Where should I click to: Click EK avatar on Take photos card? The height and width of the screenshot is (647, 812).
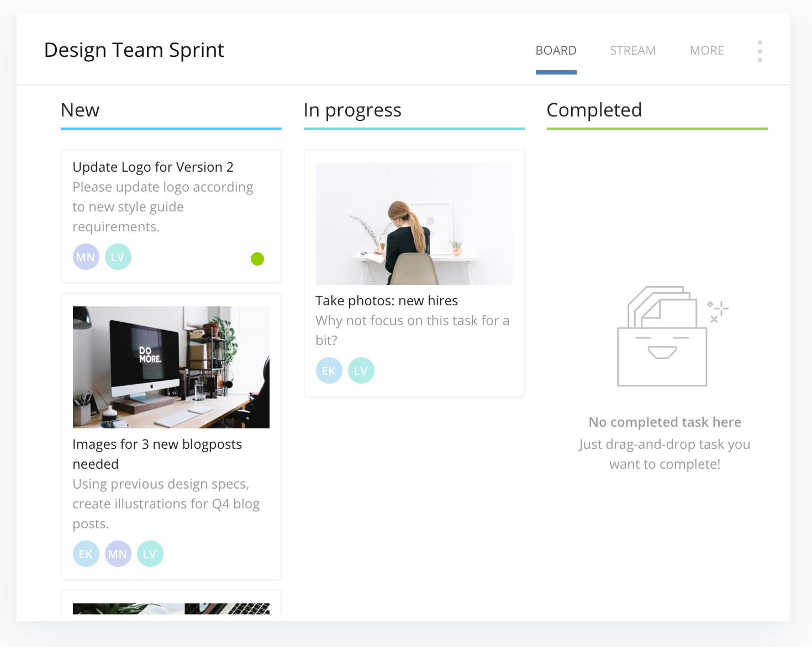pos(329,370)
